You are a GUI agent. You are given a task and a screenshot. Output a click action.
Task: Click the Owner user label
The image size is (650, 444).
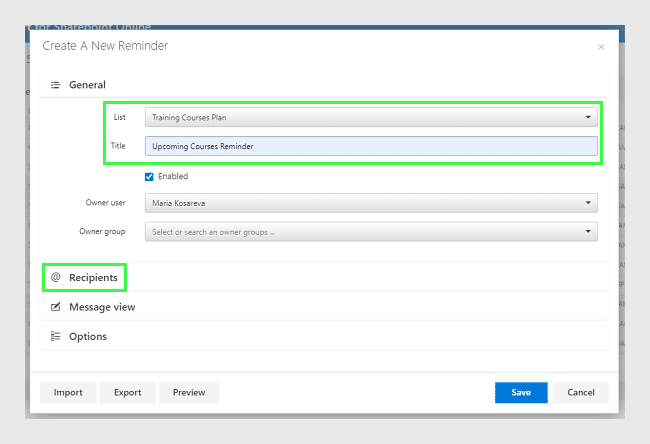click(x=105, y=203)
